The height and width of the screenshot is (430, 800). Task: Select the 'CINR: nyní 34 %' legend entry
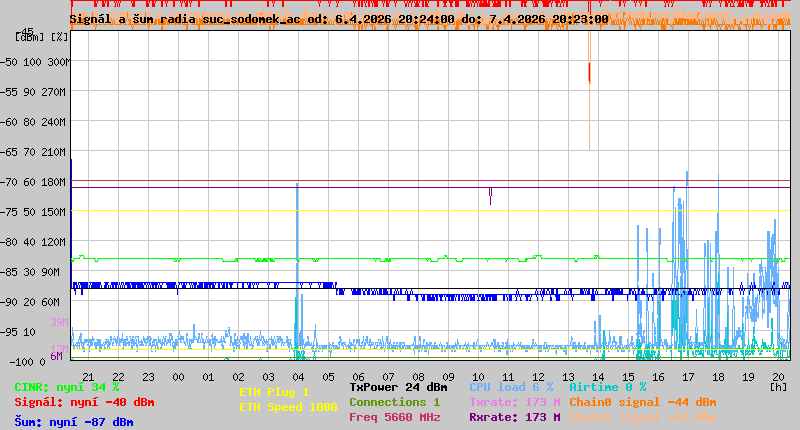point(67,388)
